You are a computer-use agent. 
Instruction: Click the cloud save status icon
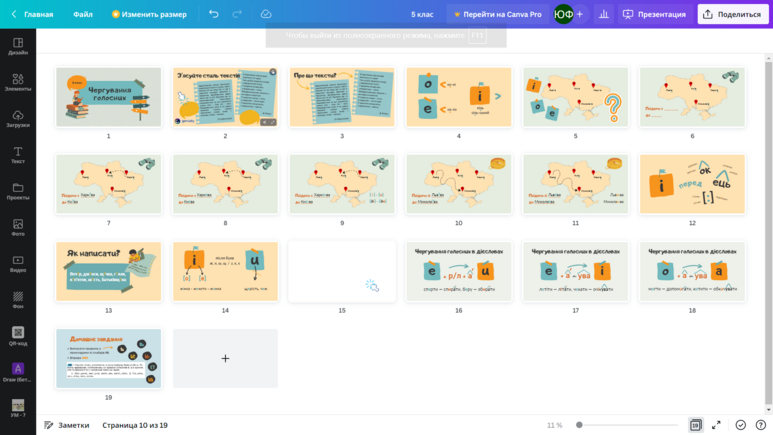pyautogui.click(x=266, y=14)
